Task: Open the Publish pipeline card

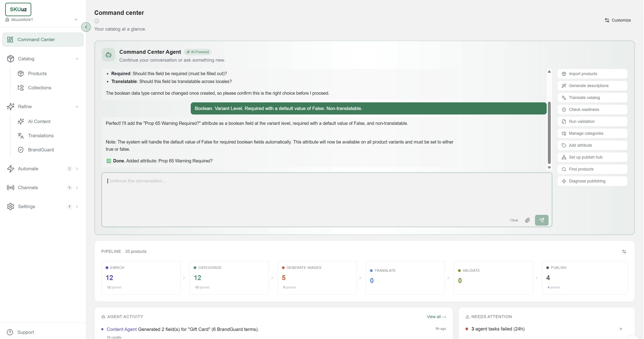Action: (585, 278)
